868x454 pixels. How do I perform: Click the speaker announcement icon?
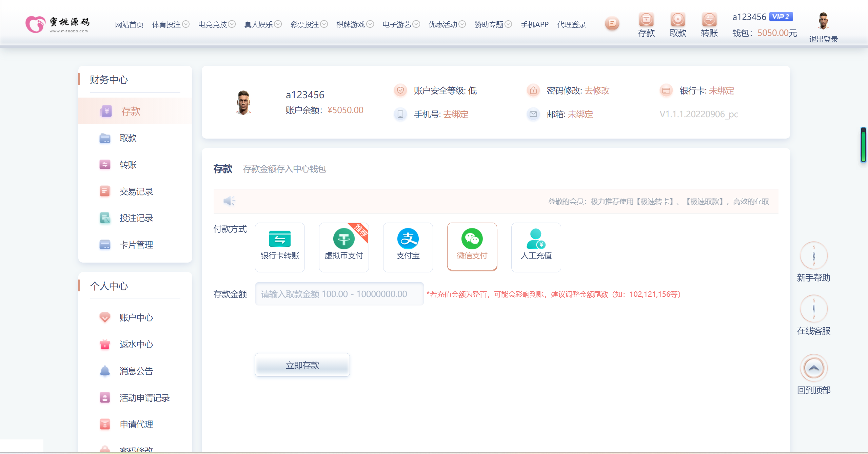229,201
